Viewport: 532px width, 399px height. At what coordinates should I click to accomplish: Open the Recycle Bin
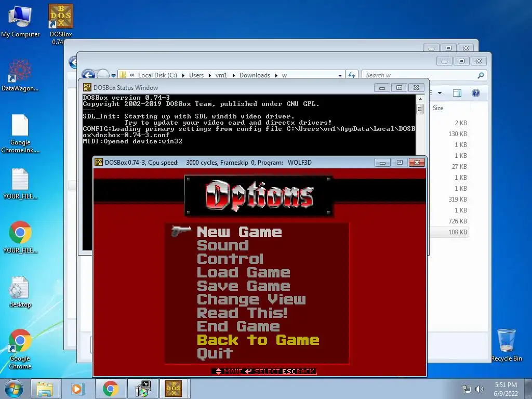[x=507, y=345]
